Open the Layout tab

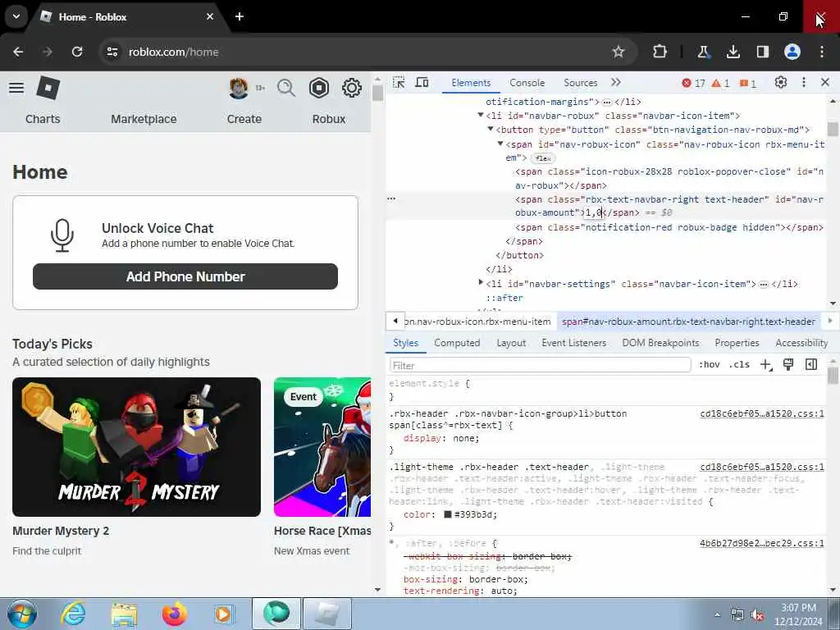(x=511, y=343)
